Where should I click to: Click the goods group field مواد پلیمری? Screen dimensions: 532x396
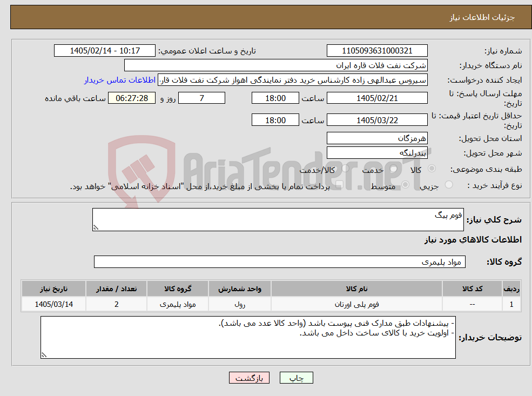point(280,261)
